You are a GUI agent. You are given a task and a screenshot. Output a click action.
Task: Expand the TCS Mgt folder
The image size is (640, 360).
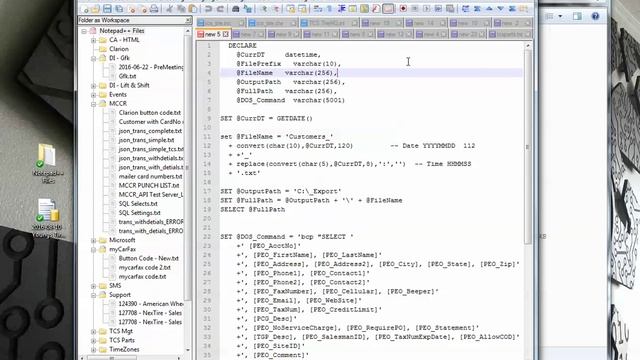coord(93,331)
